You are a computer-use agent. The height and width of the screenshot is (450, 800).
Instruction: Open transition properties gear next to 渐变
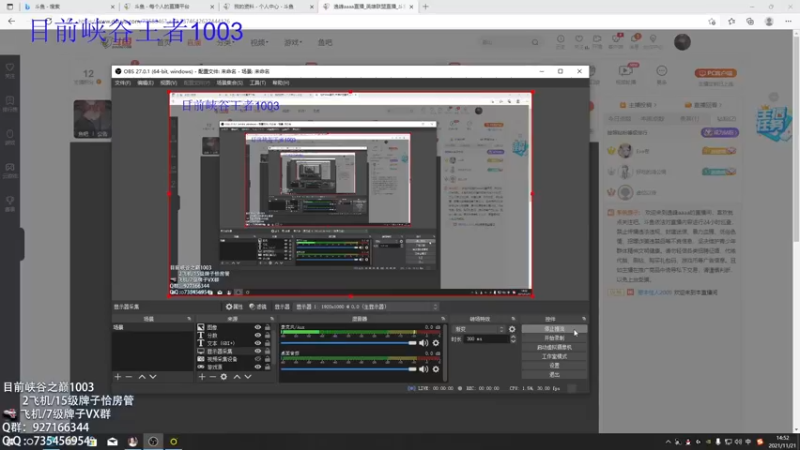pos(512,330)
